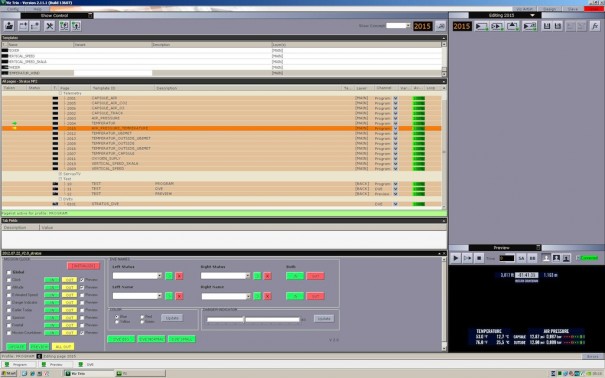The width and height of the screenshot is (605, 378).
Task: Open the Left Status dropdown
Action: point(159,276)
